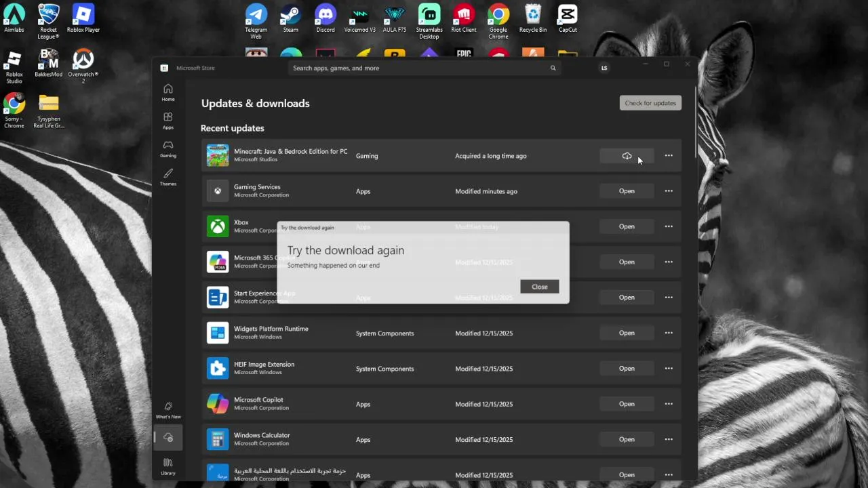Open more options for Xbox row
This screenshot has width=868, height=488.
tap(669, 226)
